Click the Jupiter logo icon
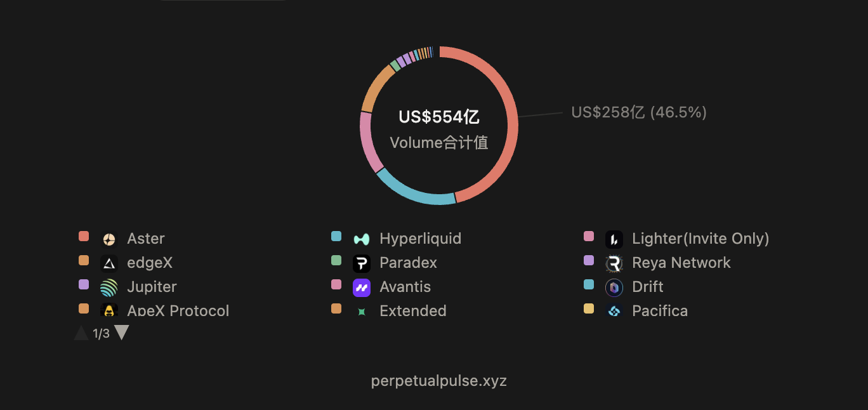This screenshot has width=868, height=410. (109, 288)
